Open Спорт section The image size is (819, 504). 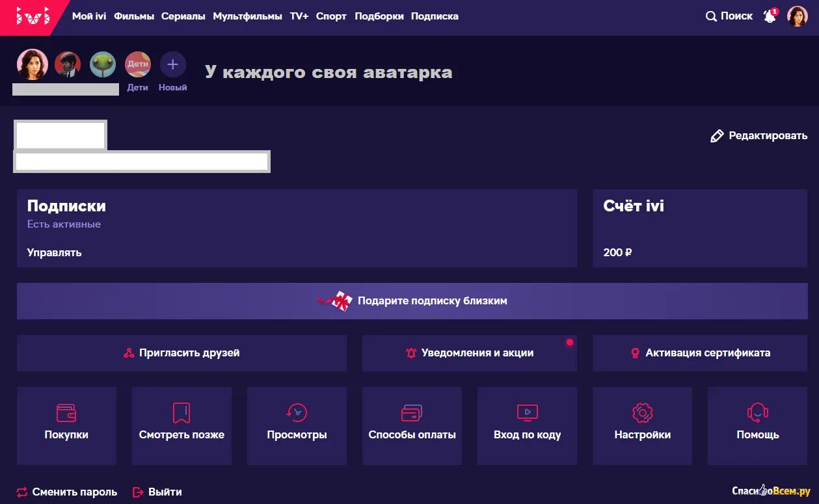coord(332,16)
